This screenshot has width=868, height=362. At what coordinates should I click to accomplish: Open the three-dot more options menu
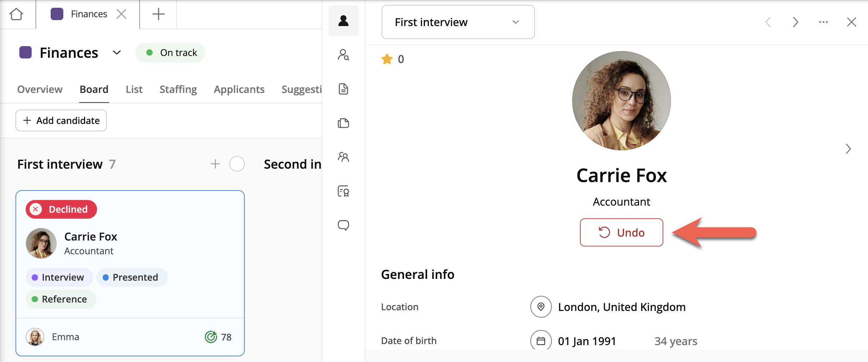pyautogui.click(x=823, y=22)
